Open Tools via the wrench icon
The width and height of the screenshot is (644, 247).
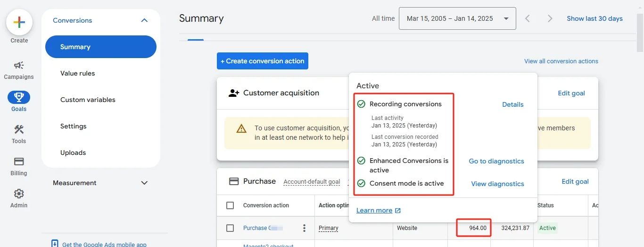pos(19,129)
